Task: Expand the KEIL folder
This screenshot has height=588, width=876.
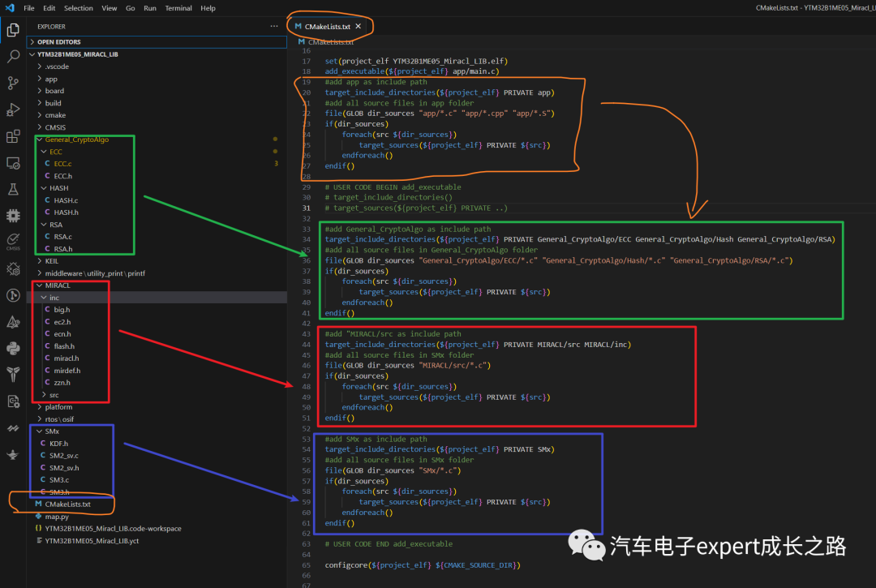Action: tap(157, 261)
